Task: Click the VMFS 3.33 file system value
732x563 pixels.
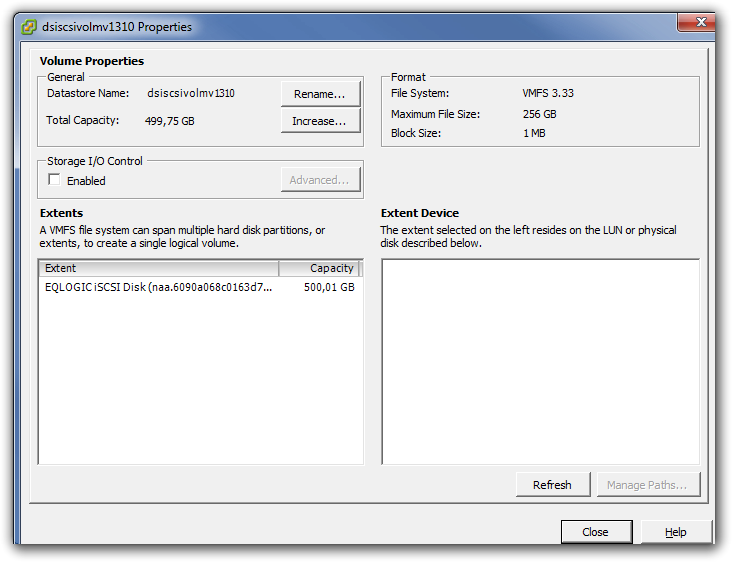Action: (x=548, y=93)
